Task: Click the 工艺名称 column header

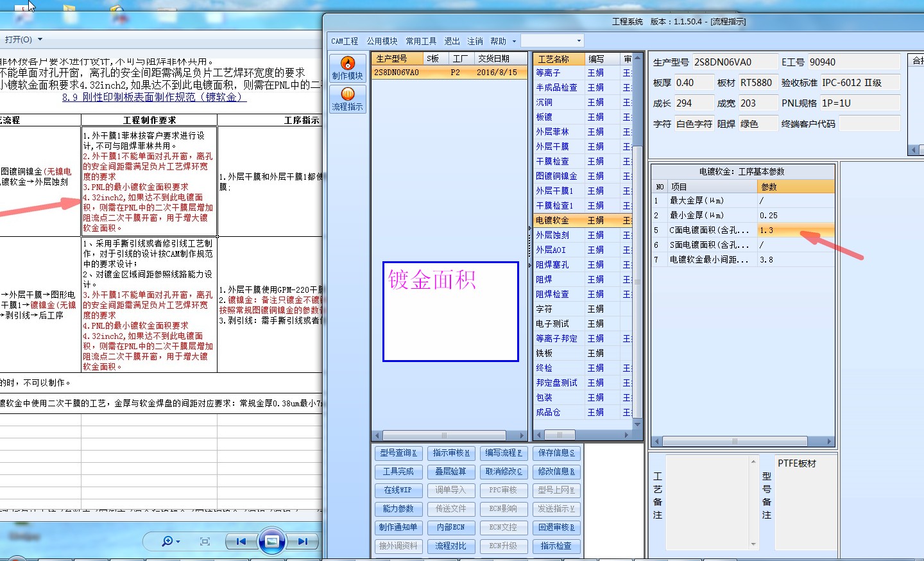Action: (559, 59)
